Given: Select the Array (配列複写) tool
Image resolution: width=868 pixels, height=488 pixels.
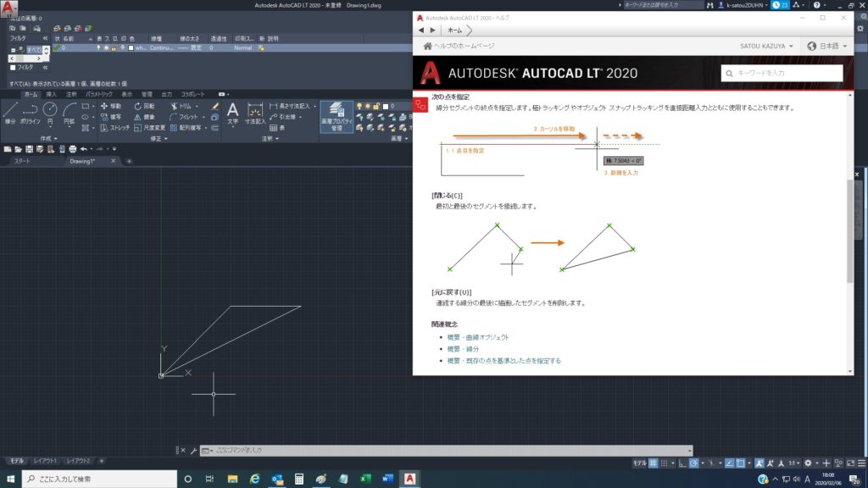Looking at the screenshot, I should coord(186,128).
